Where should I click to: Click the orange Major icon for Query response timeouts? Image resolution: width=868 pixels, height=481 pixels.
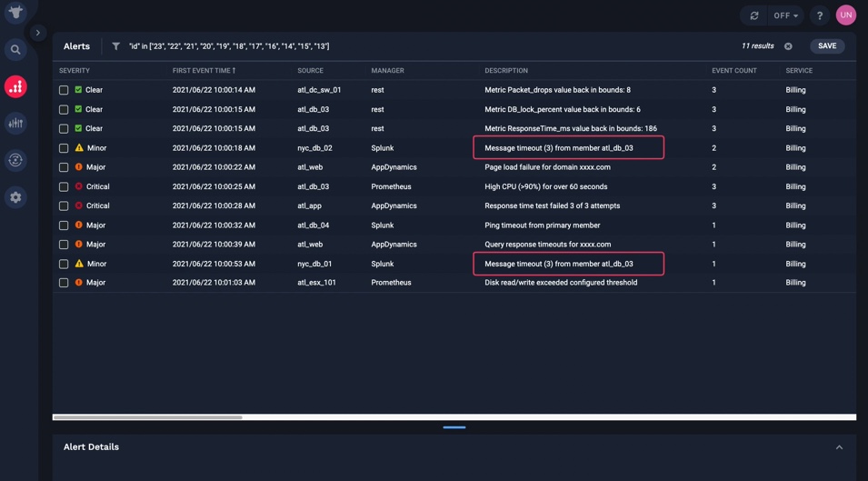click(78, 244)
